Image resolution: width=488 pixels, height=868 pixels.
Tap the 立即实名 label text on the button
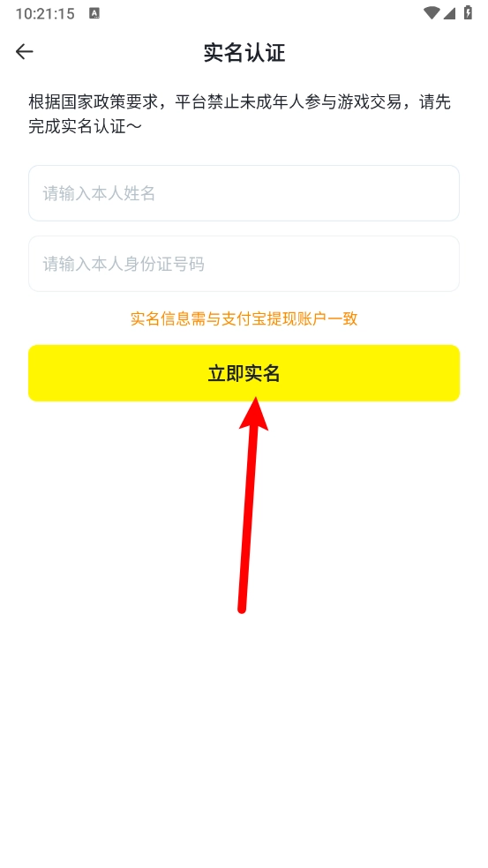(244, 374)
